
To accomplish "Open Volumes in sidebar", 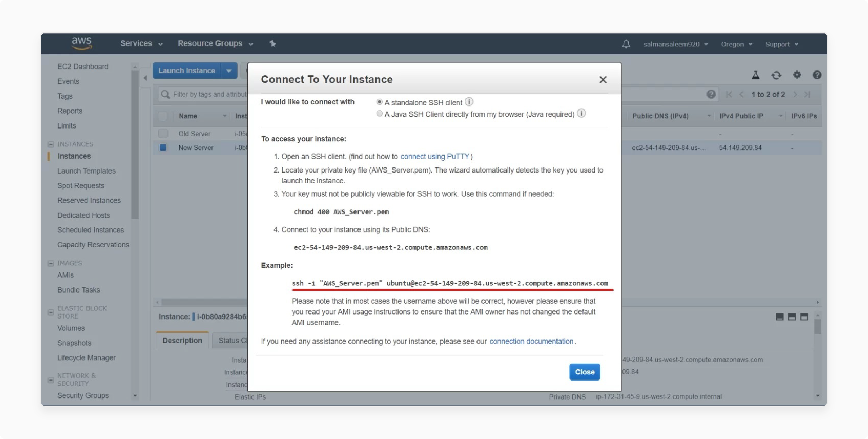I will point(71,328).
